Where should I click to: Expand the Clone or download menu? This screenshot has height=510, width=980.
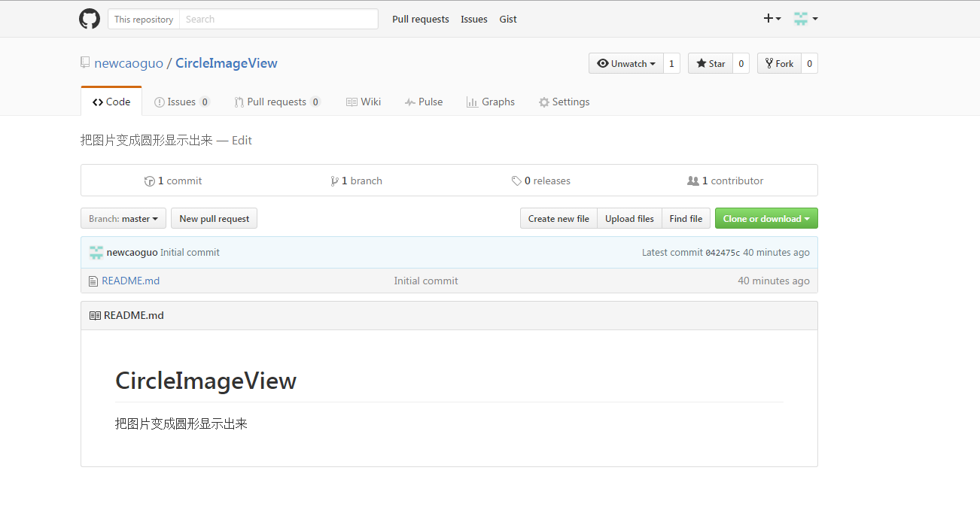[766, 219]
